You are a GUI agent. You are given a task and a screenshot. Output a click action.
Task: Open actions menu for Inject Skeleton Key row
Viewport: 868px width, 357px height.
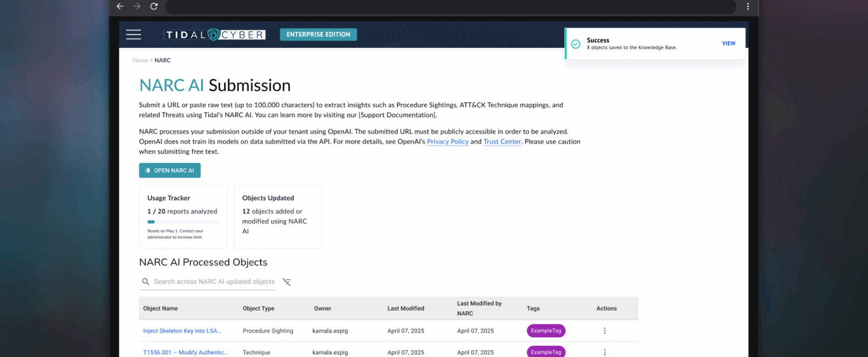(x=604, y=331)
